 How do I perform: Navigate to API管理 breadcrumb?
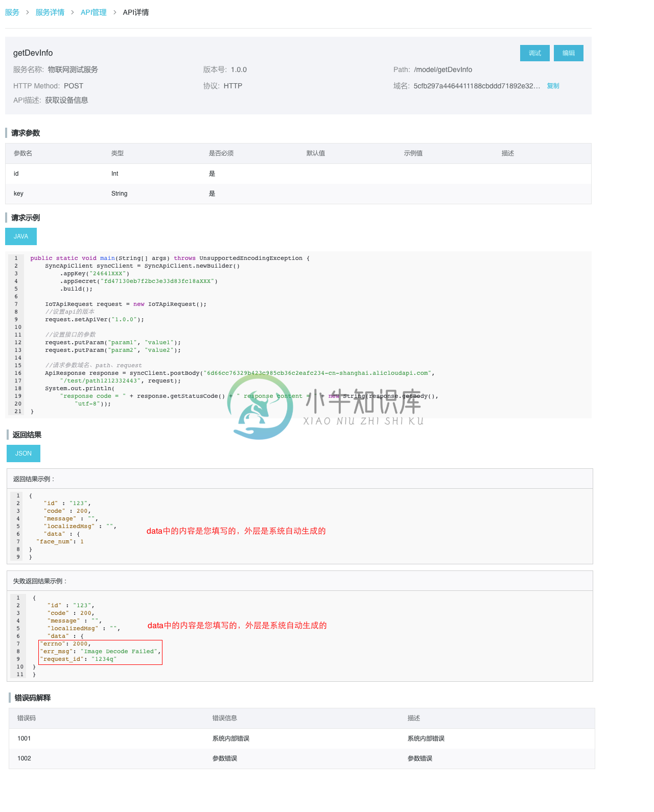point(94,12)
